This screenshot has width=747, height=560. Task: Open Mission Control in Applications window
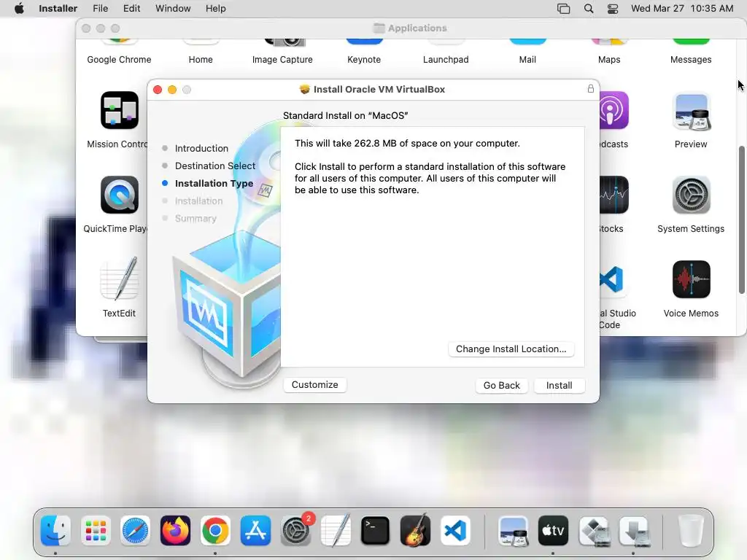click(x=119, y=111)
